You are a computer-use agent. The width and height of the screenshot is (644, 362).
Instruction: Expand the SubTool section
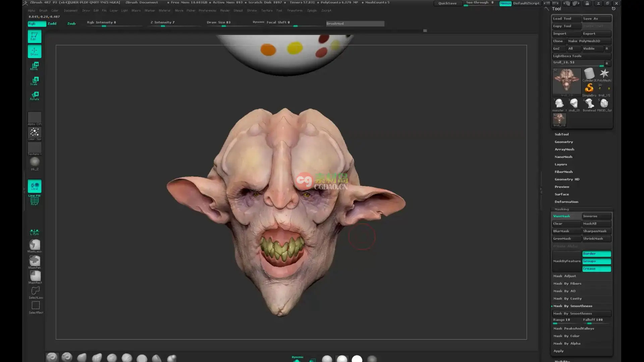561,134
